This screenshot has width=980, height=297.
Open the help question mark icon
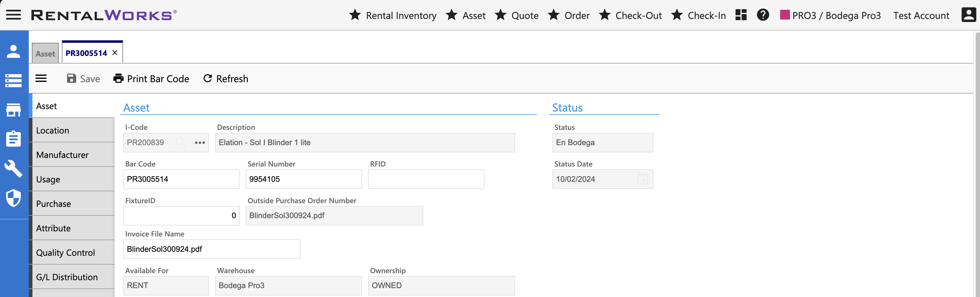pyautogui.click(x=763, y=15)
